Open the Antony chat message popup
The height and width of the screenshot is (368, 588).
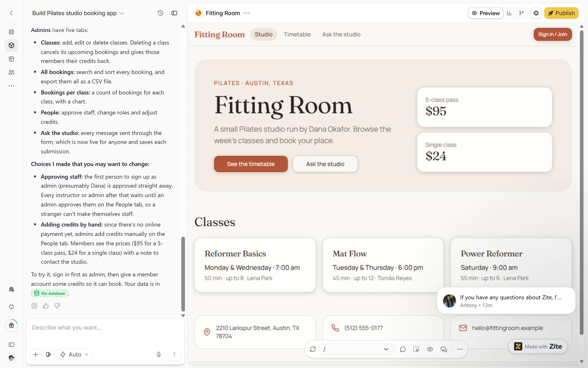click(x=506, y=301)
